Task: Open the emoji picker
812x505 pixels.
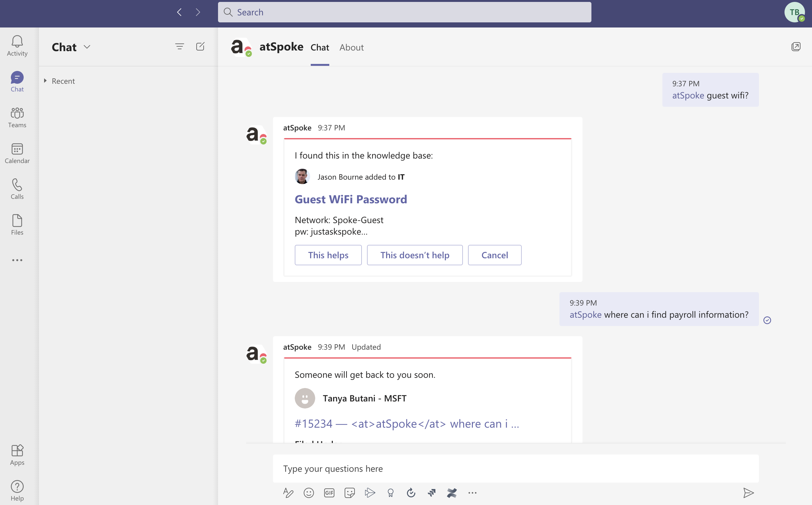Action: [308, 493]
